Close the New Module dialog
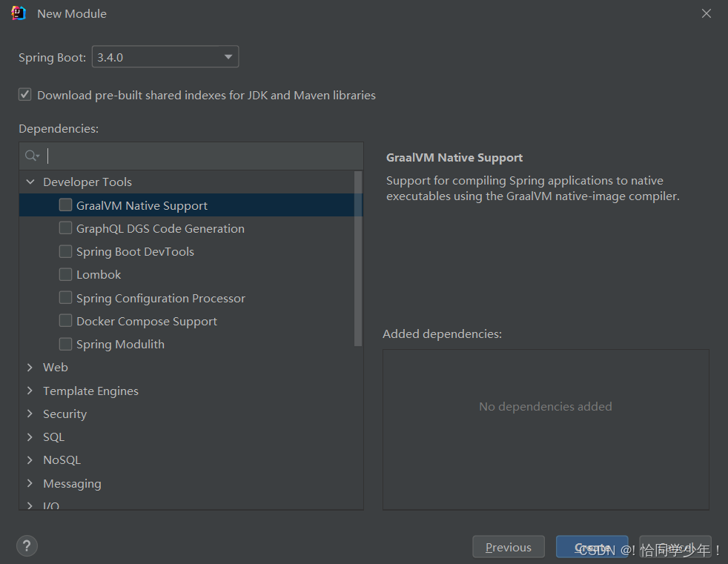The width and height of the screenshot is (728, 564). pyautogui.click(x=707, y=13)
